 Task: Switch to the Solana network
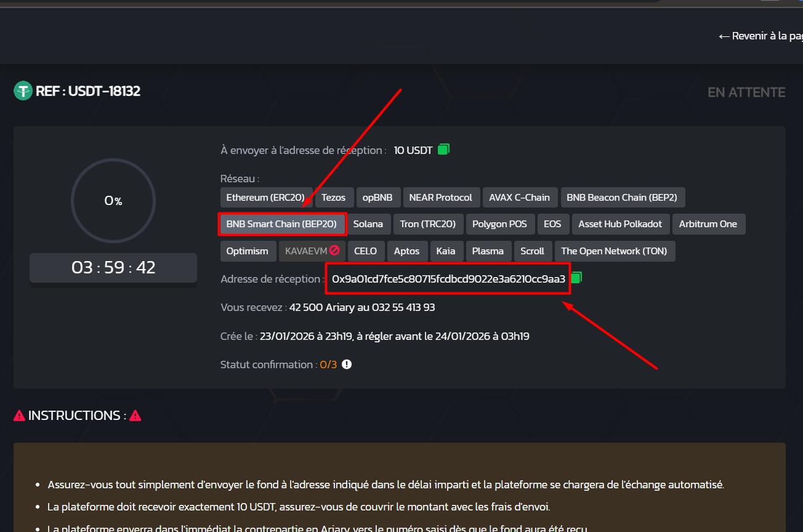(368, 224)
